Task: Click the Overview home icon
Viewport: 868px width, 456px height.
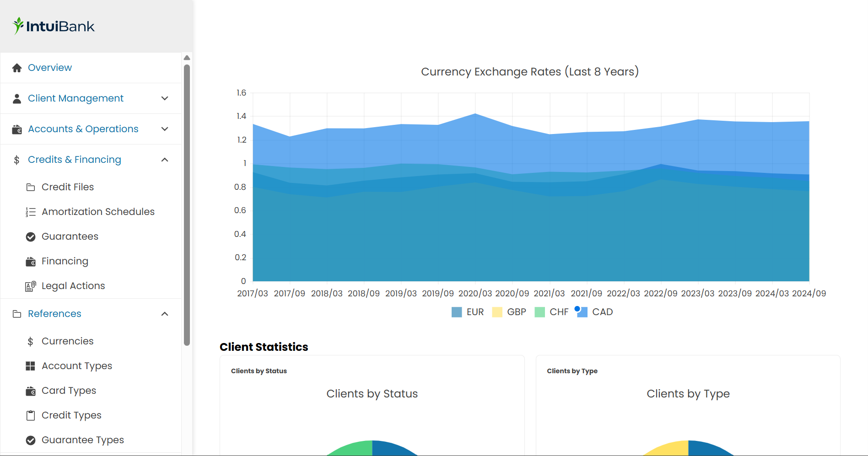Action: pyautogui.click(x=17, y=68)
